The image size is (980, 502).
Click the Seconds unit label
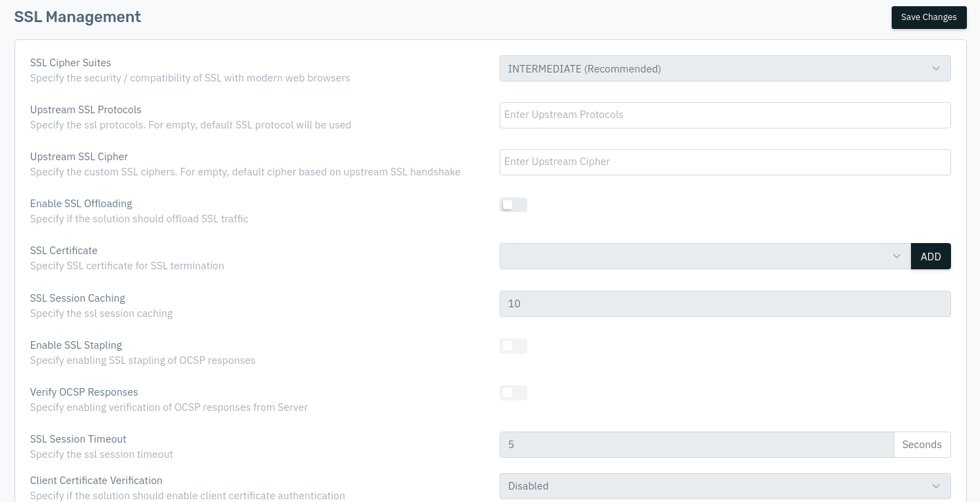point(921,445)
